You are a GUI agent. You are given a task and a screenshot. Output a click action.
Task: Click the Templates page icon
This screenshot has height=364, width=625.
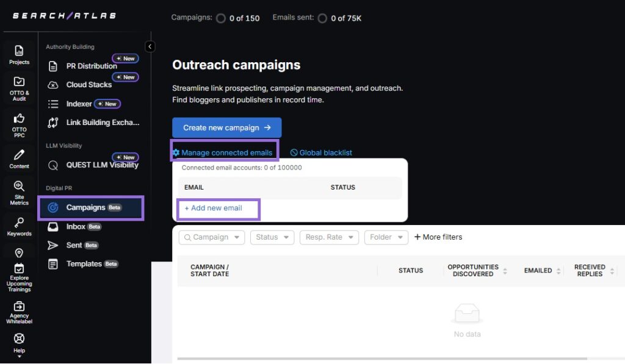click(x=53, y=264)
